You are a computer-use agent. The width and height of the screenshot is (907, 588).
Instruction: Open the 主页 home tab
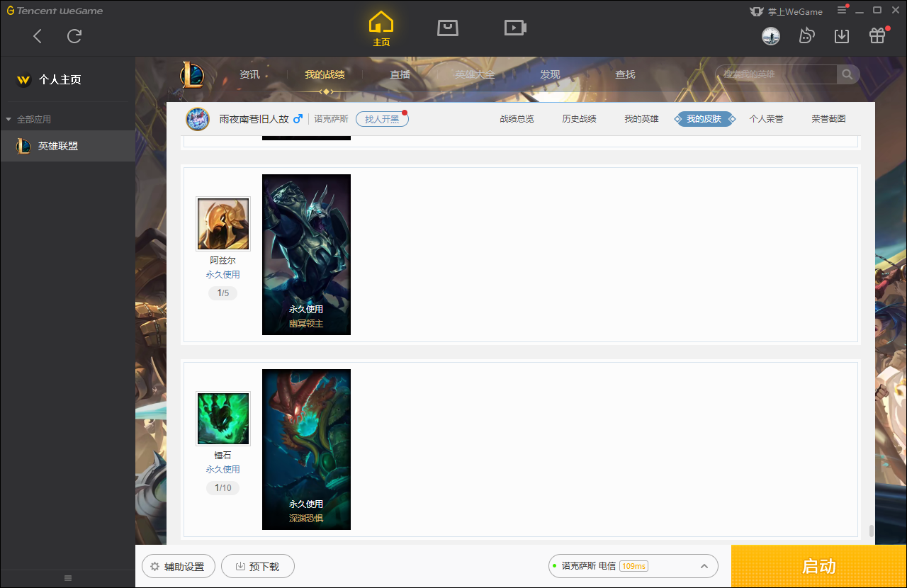tap(381, 29)
